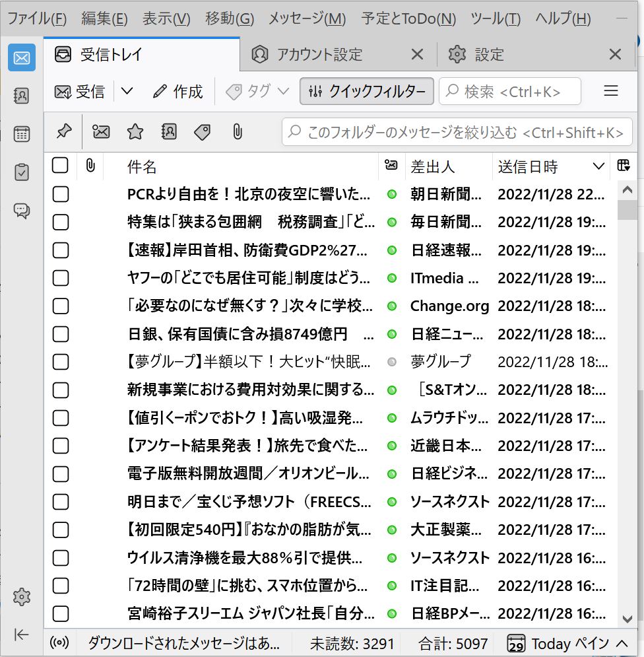644x657 pixels.
Task: Switch to the 設定 tab
Action: (536, 54)
